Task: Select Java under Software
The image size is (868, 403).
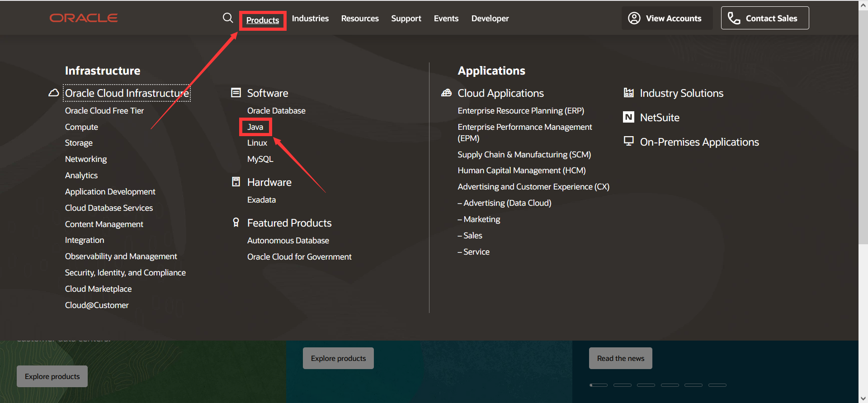Action: (x=255, y=127)
